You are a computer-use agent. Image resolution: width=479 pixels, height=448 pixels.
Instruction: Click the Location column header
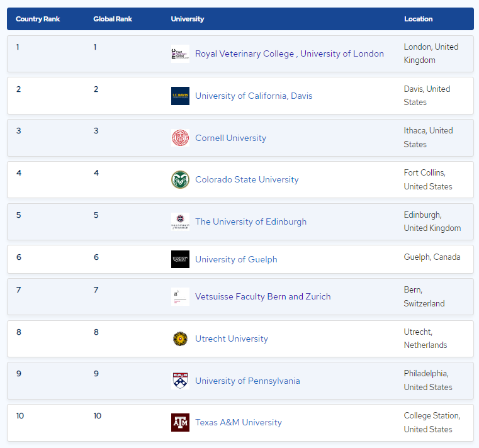click(x=418, y=19)
